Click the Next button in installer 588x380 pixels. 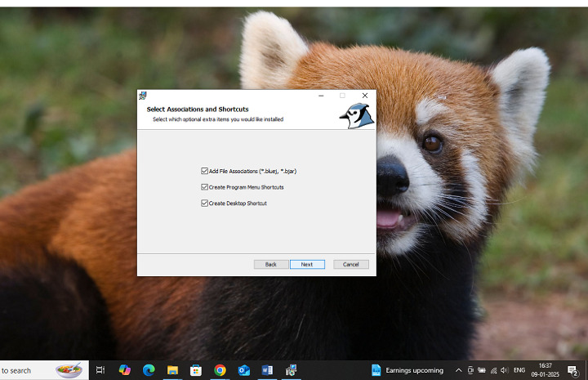click(x=307, y=265)
